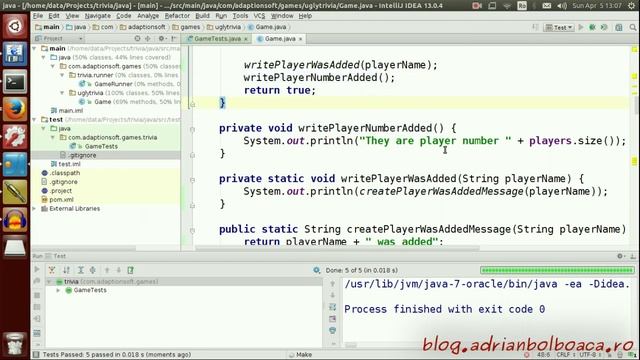
Task: Toggle sort alphabetically in test runner toolbar
Action: tap(66, 270)
